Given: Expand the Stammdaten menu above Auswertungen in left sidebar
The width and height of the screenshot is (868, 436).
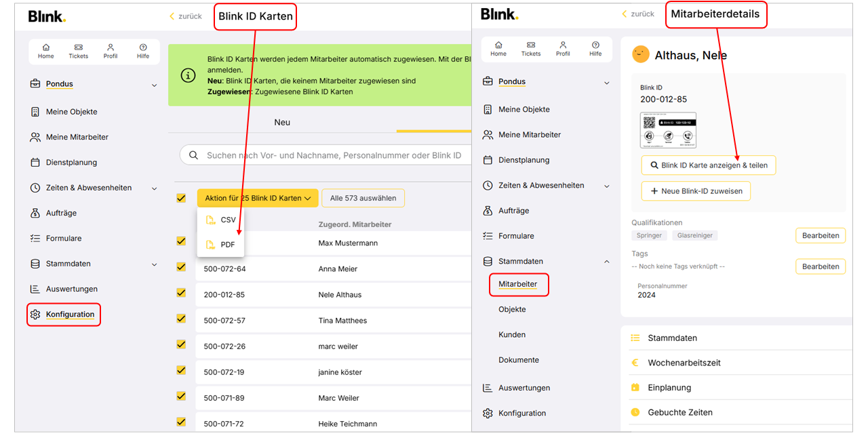Looking at the screenshot, I should [154, 264].
